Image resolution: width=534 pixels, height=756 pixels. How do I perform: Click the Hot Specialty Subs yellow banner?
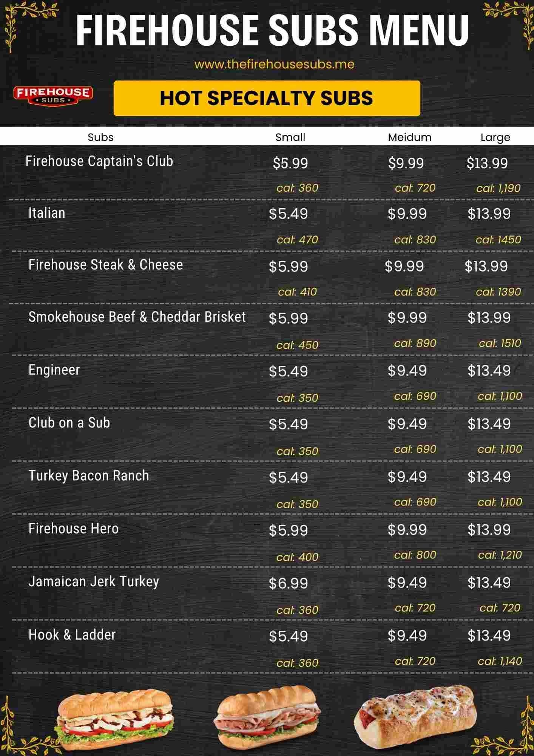click(267, 98)
